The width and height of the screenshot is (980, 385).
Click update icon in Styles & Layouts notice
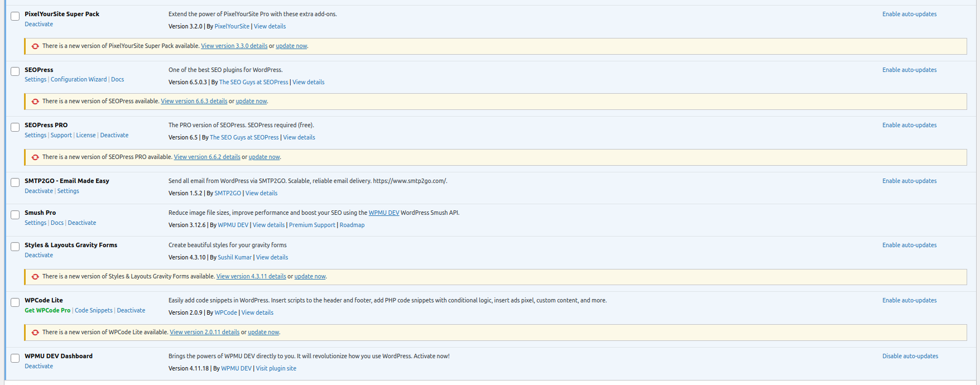pos(35,277)
